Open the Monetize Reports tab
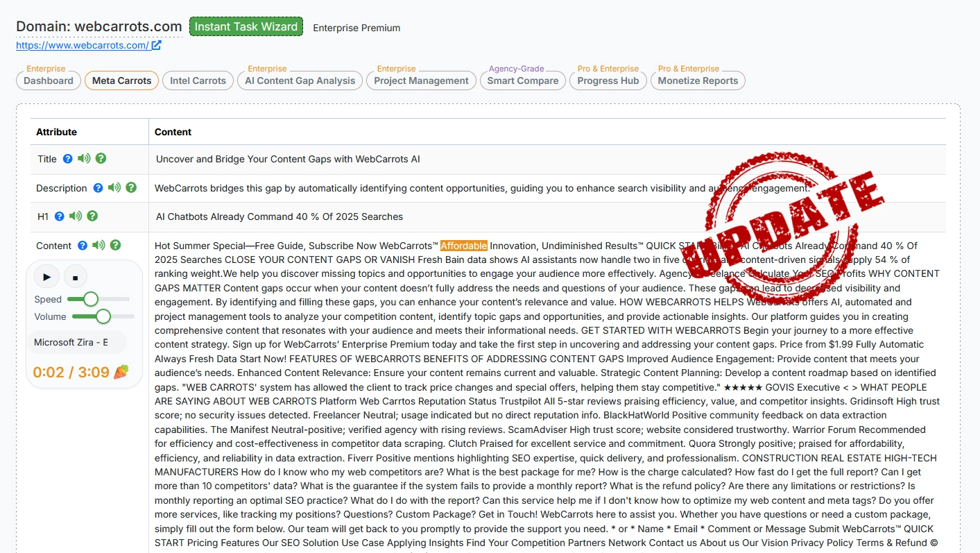The width and height of the screenshot is (980, 553). 698,80
